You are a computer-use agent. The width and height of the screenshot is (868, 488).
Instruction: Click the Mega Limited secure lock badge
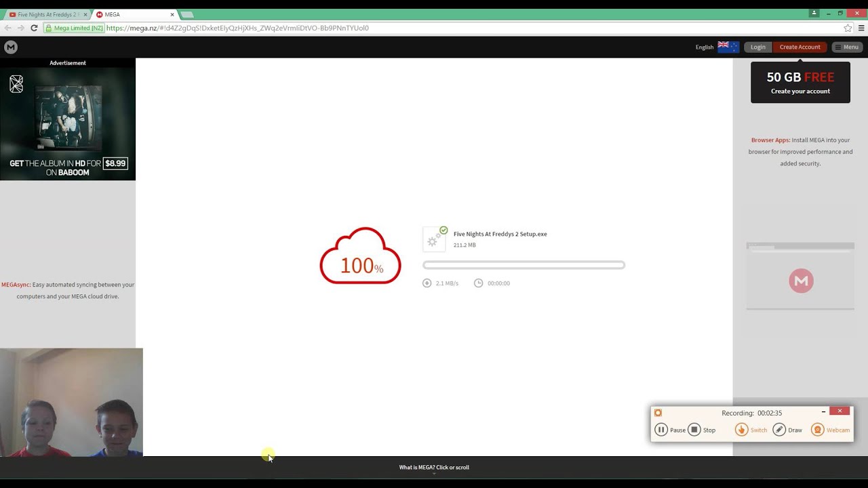[74, 28]
